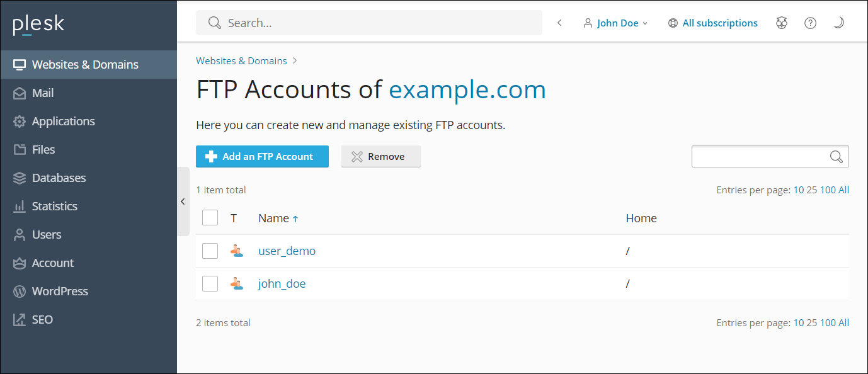Open the Databases menu item
The height and width of the screenshot is (374, 868).
pos(59,178)
